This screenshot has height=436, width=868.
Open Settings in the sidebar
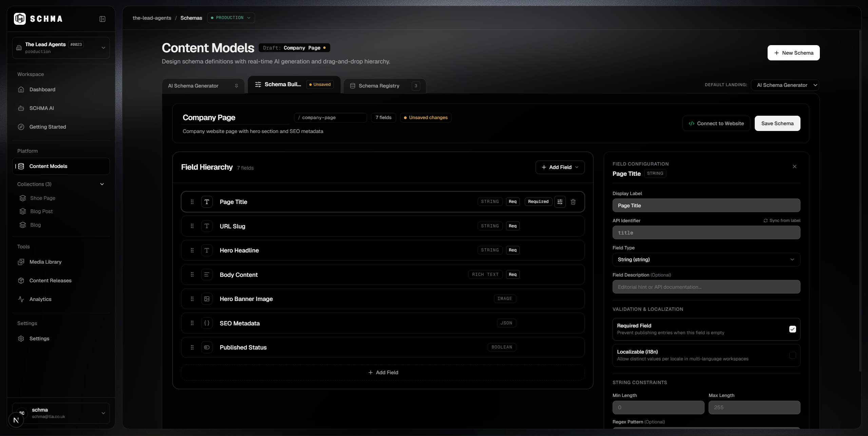coord(61,339)
